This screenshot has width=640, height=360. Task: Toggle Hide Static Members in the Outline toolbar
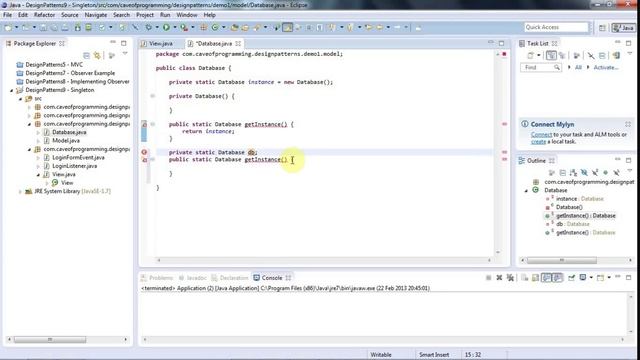(595, 173)
